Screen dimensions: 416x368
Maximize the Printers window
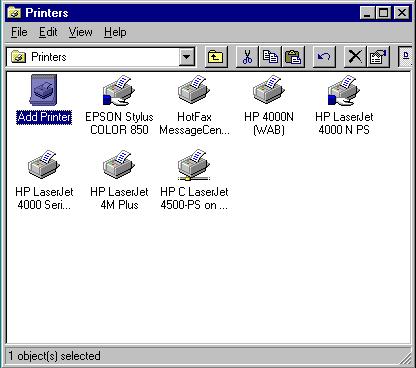coord(384,13)
